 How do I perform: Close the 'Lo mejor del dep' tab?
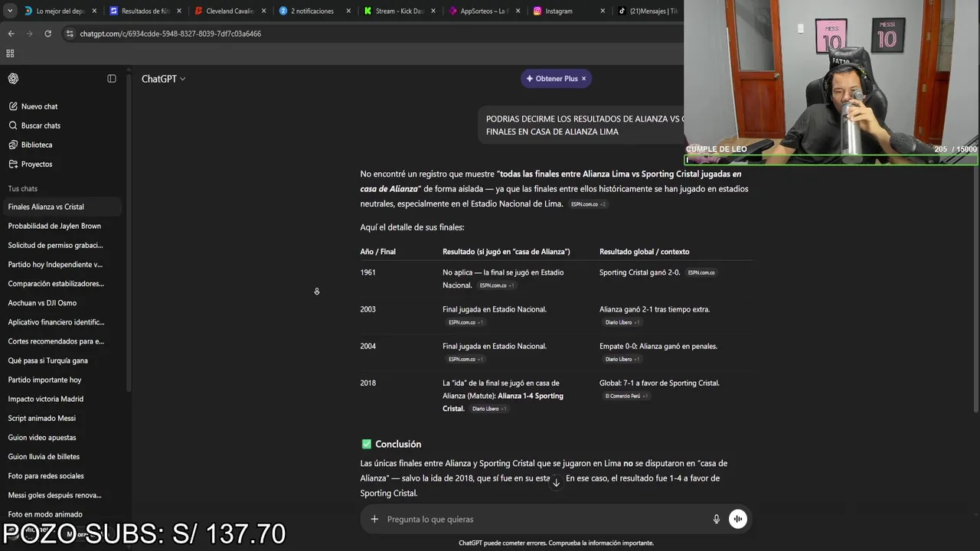click(x=94, y=11)
